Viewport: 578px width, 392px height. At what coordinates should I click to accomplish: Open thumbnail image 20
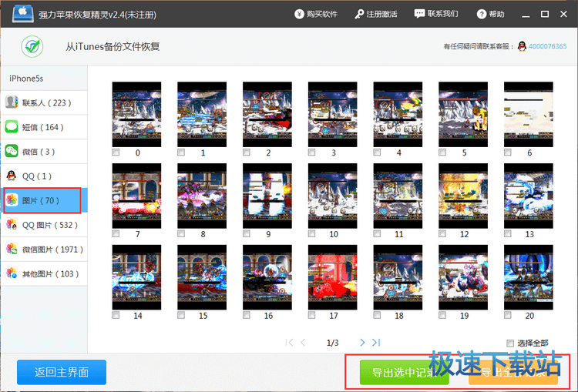[x=529, y=277]
